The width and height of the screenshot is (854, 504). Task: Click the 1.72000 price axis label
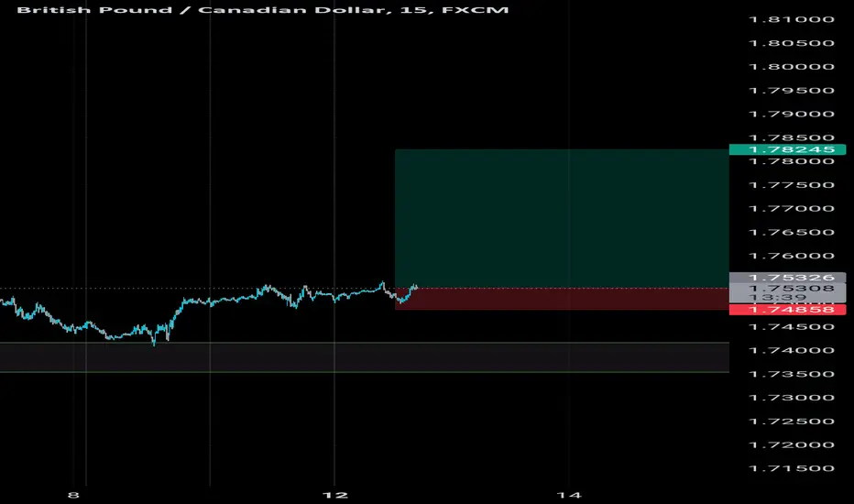click(x=792, y=444)
